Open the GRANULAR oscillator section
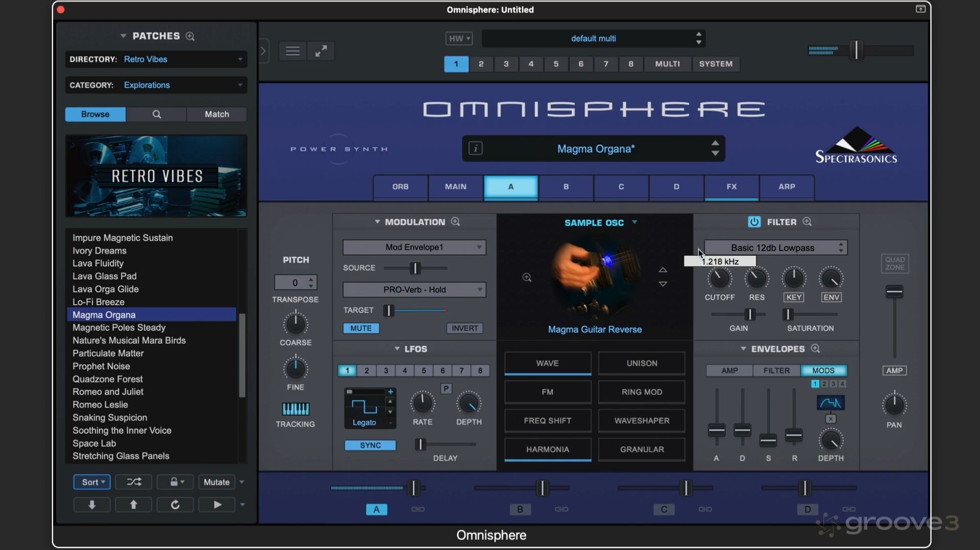Screen dimensions: 980x550 pyautogui.click(x=642, y=449)
